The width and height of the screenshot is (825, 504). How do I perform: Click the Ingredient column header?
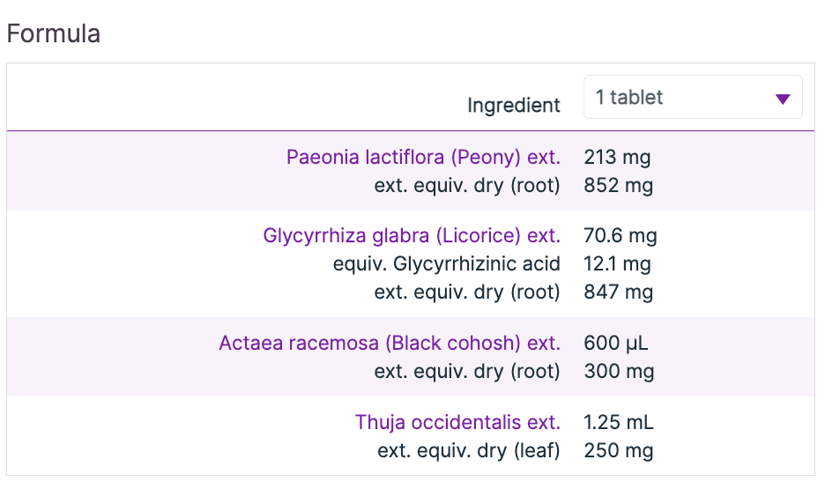[x=514, y=106]
